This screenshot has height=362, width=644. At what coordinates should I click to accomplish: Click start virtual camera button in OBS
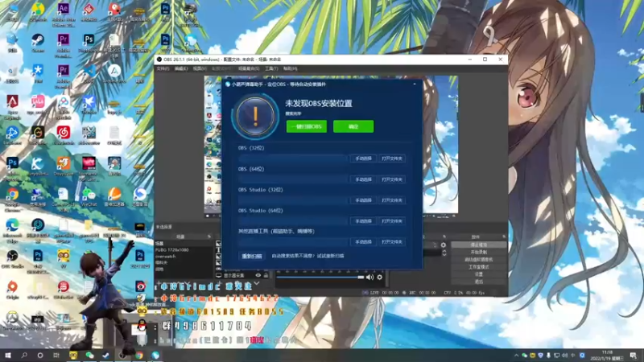[x=478, y=259]
